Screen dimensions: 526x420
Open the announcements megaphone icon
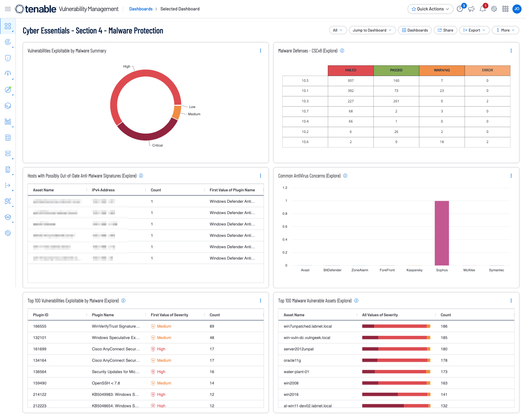(471, 9)
